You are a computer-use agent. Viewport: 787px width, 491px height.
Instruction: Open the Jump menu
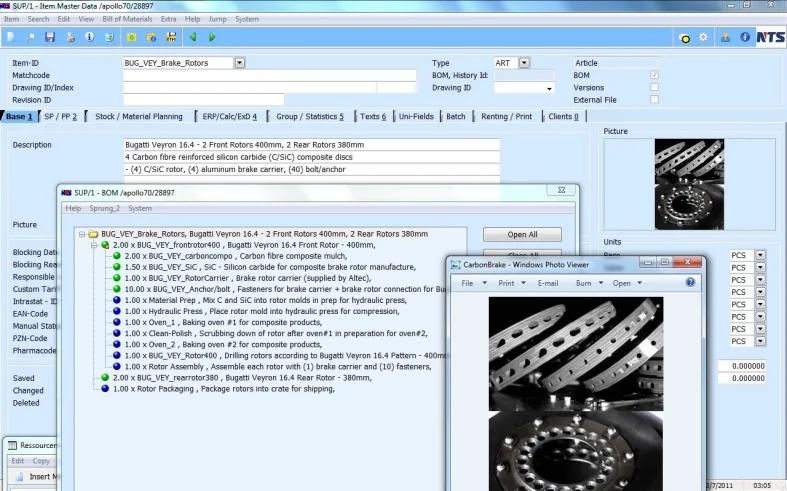coord(217,19)
